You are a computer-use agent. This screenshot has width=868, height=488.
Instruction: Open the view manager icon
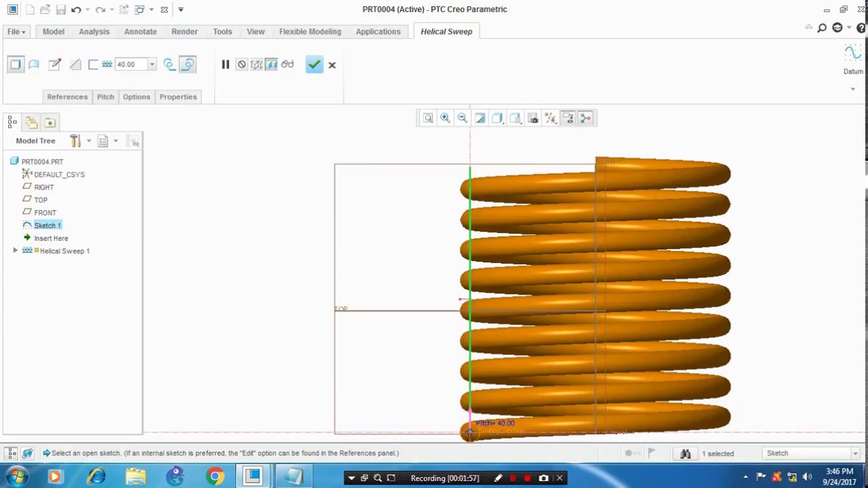coord(533,119)
